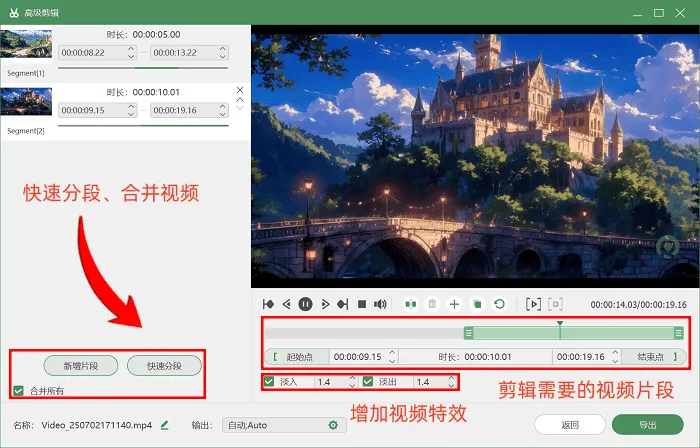Increase the timeline start time with up arrow
The width and height of the screenshot is (700, 448).
[392, 353]
